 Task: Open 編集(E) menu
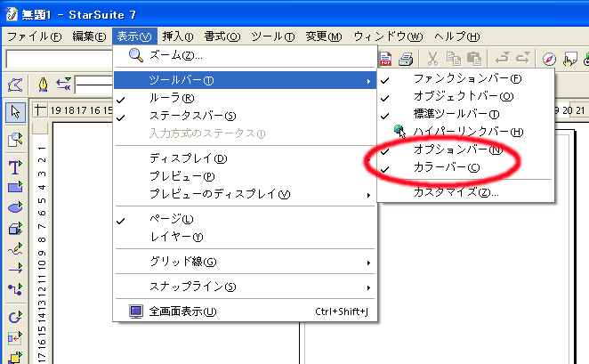click(x=89, y=36)
